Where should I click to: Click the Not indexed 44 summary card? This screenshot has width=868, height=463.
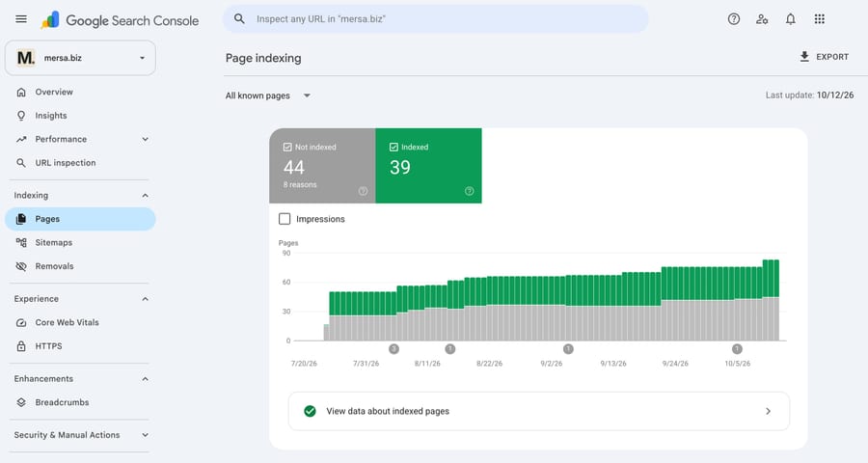point(322,166)
